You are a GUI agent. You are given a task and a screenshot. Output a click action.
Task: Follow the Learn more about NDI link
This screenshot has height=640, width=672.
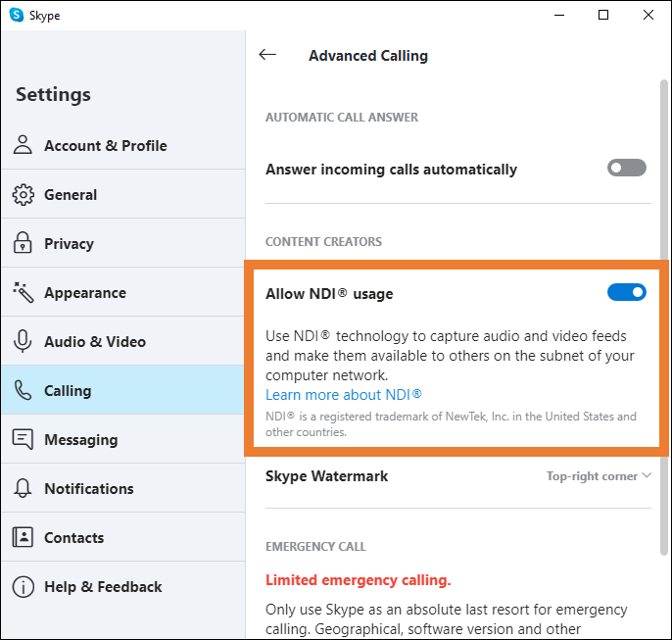pos(343,394)
